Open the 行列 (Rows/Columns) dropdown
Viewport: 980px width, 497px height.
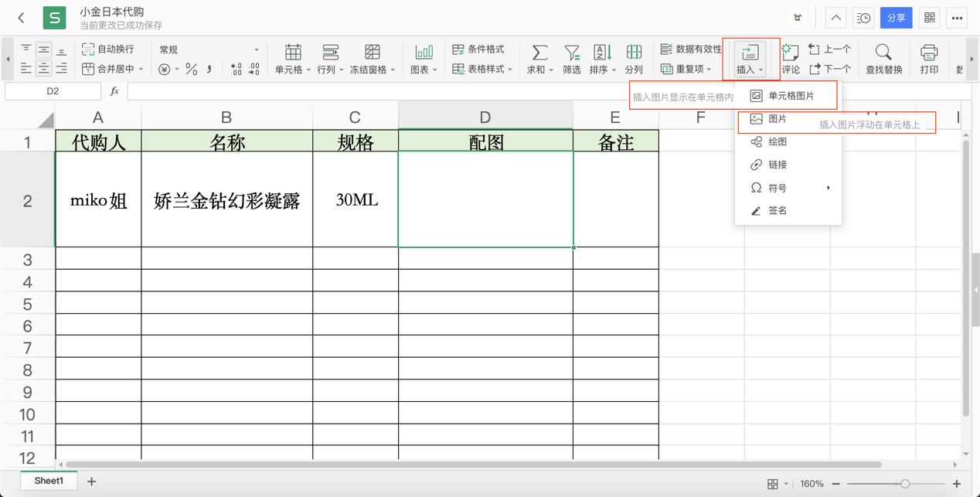click(x=331, y=59)
